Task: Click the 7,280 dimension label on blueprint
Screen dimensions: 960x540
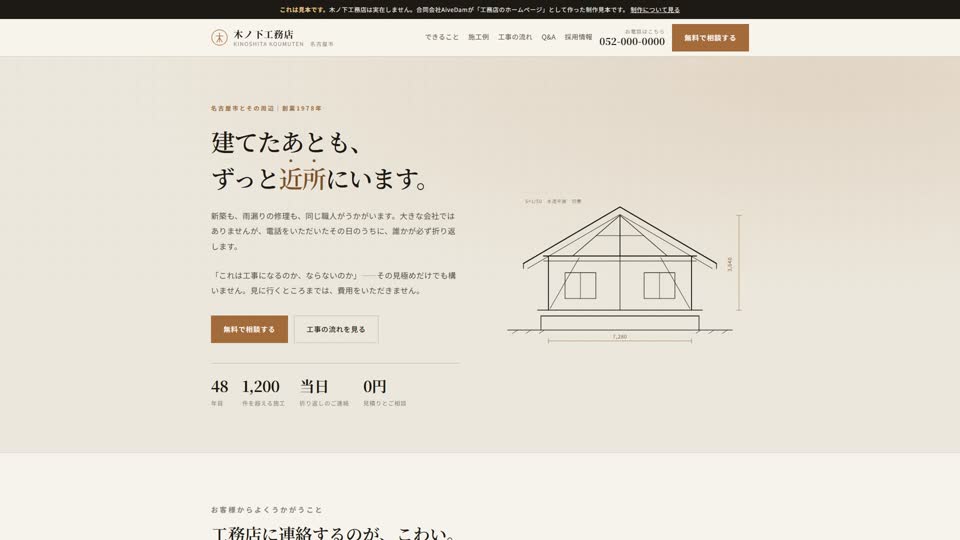Action: 620,337
